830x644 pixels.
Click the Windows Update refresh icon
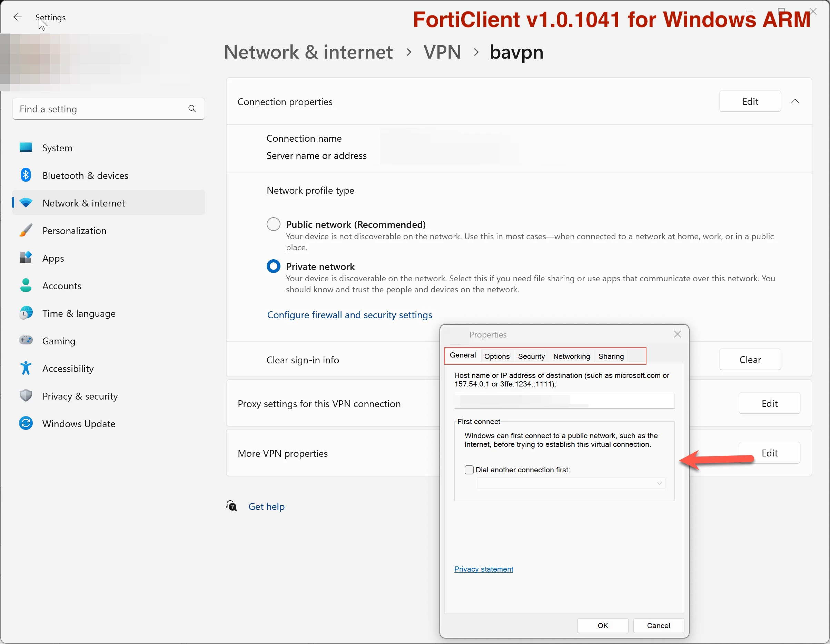coord(26,423)
